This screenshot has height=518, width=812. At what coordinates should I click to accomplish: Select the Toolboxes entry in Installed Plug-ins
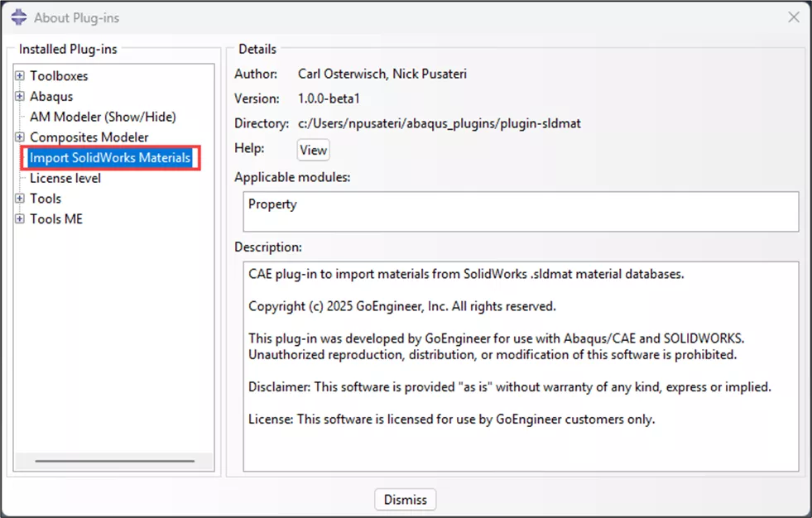click(60, 75)
